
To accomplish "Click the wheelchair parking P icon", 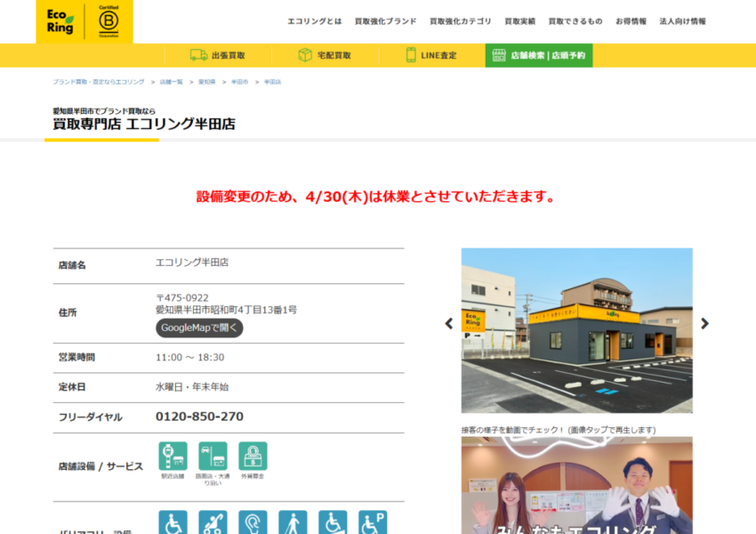I will click(x=373, y=522).
